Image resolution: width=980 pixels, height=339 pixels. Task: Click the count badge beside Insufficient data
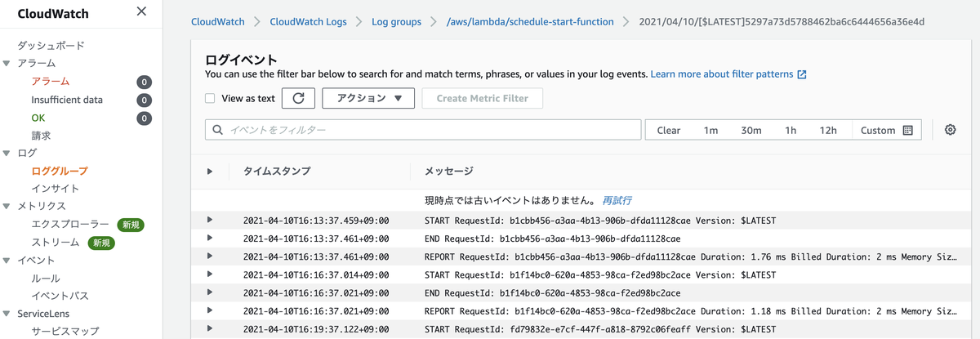(144, 100)
